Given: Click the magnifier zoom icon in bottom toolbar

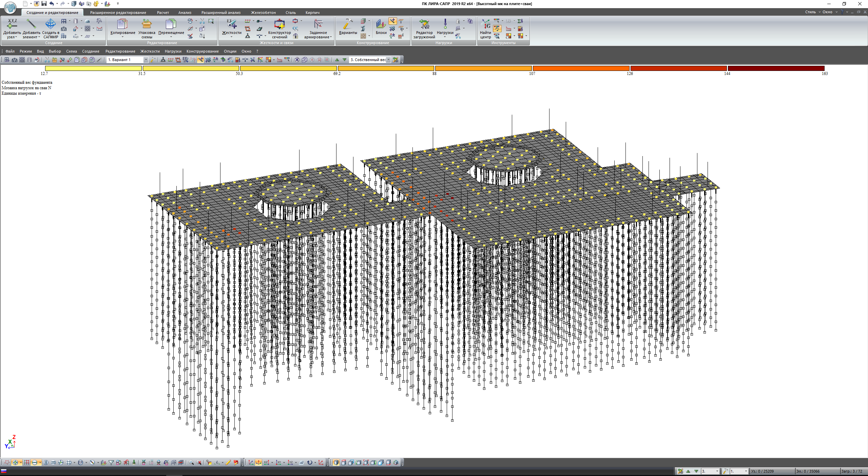Looking at the screenshot, I should (191, 462).
